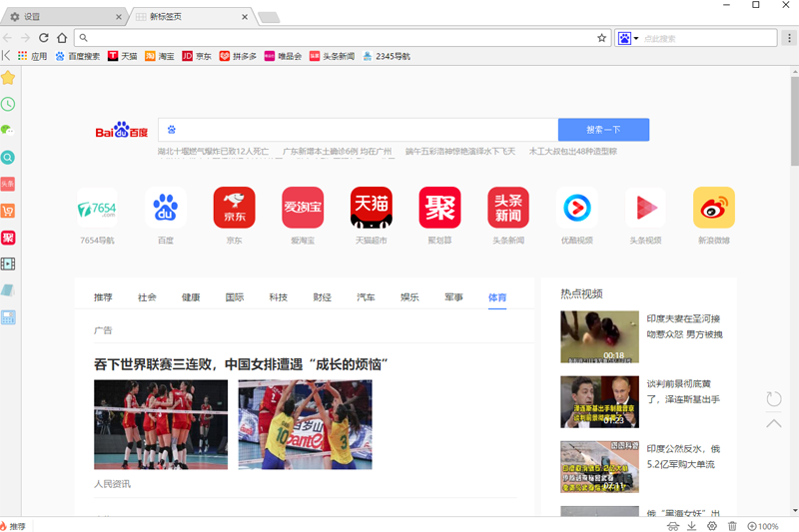Collapse the left sidebar using the toggle arrow
Viewport: 799px width, 532px height.
coord(6,56)
